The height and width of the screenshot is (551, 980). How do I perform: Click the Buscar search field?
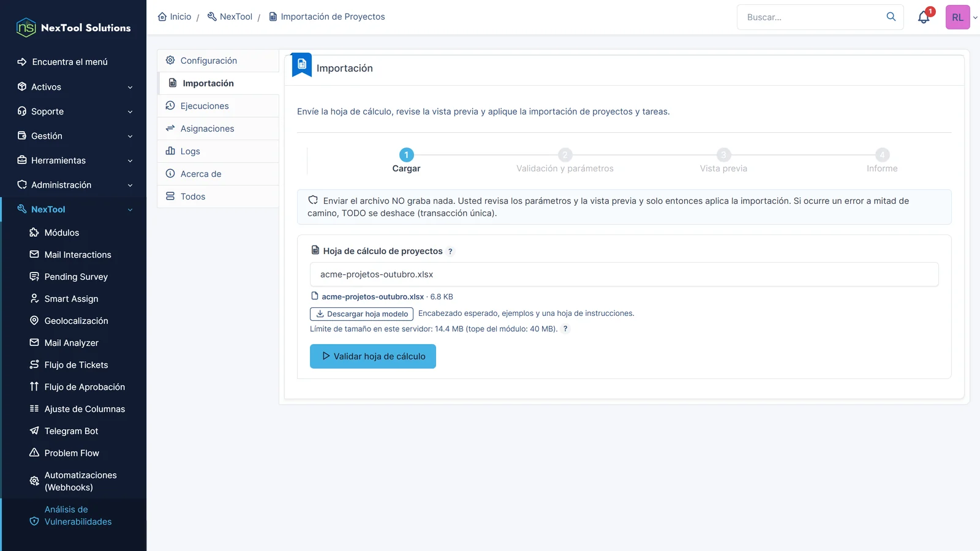coord(812,17)
